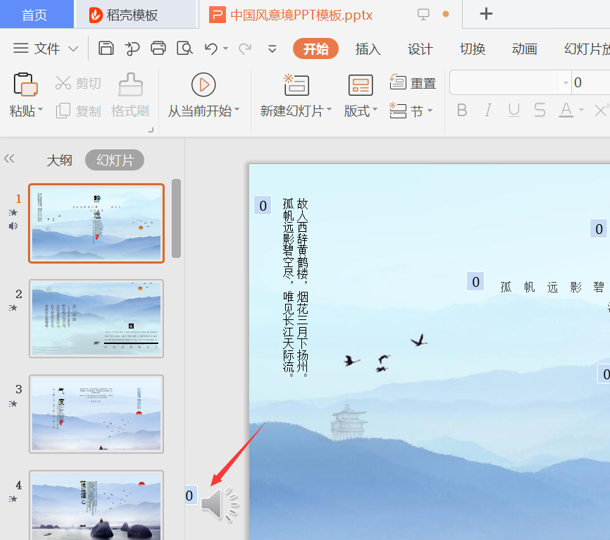Screen dimensions: 610x540
Task: Toggle Strikethrough formatting
Action: pyautogui.click(x=540, y=110)
